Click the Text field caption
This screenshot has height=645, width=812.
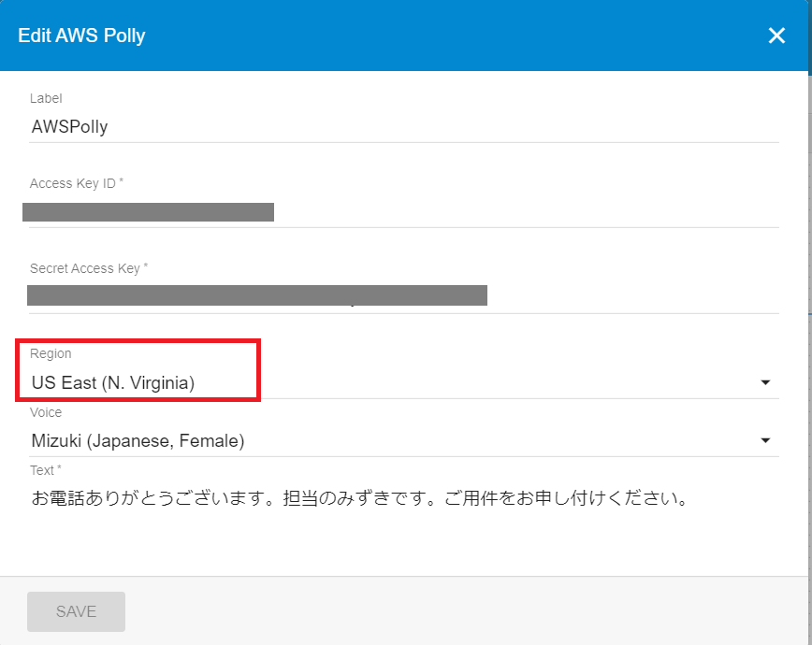tap(46, 470)
